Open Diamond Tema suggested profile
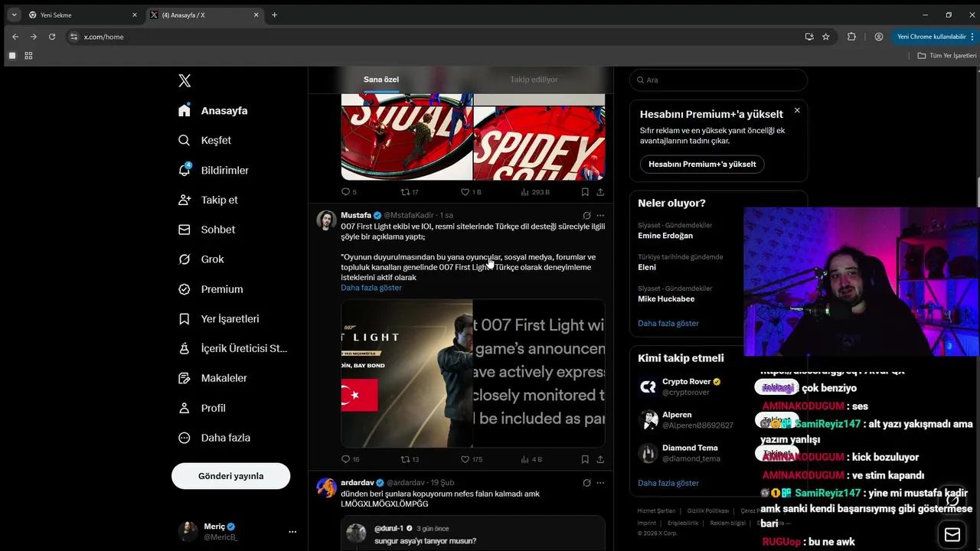Screen dimensions: 980x551 pyautogui.click(x=690, y=448)
